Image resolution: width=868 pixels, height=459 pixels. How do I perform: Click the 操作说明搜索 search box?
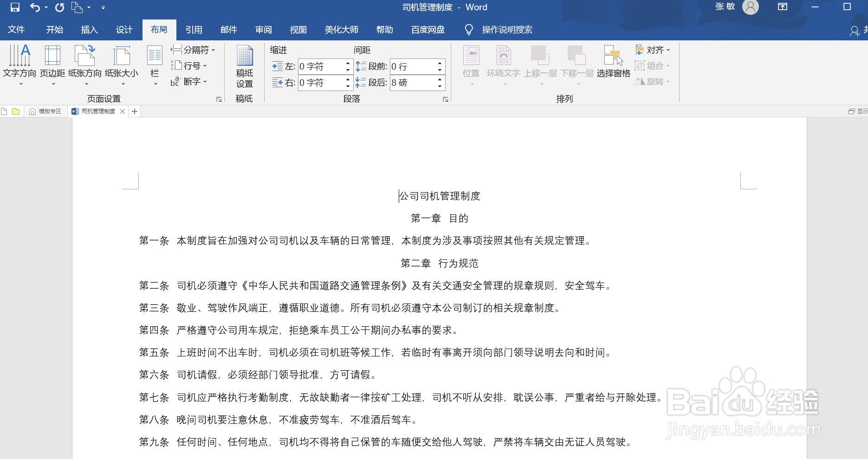(506, 29)
